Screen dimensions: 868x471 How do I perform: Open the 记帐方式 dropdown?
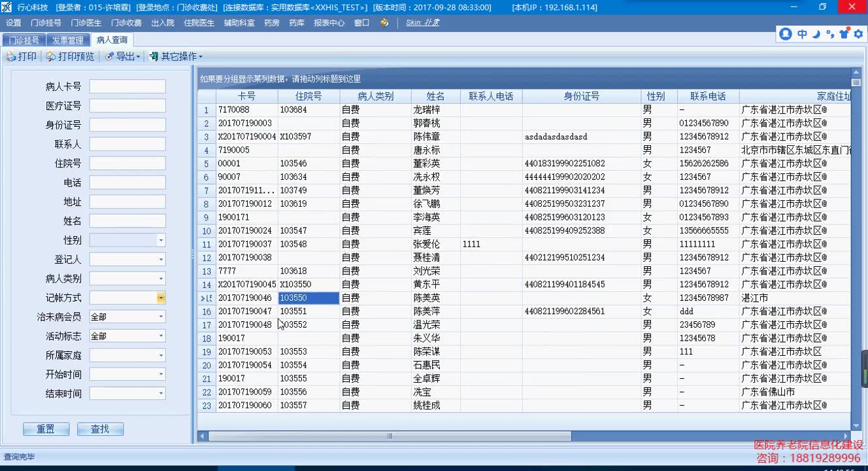(x=161, y=298)
